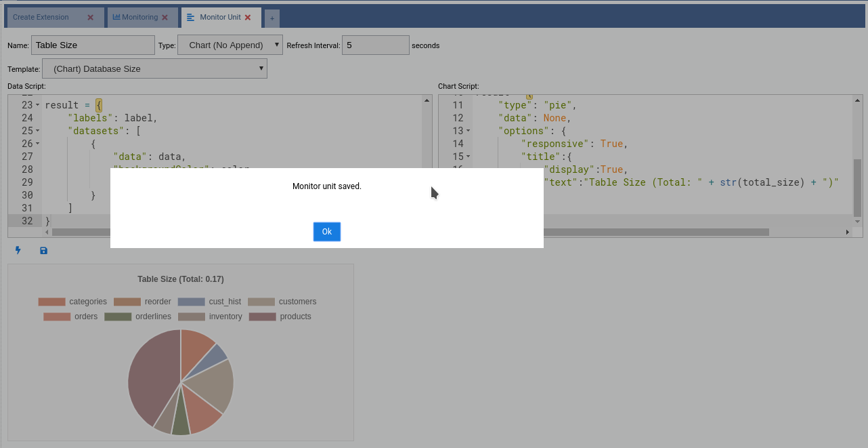The height and width of the screenshot is (448, 868).
Task: Click the orders legend color swatch
Action: (x=57, y=317)
